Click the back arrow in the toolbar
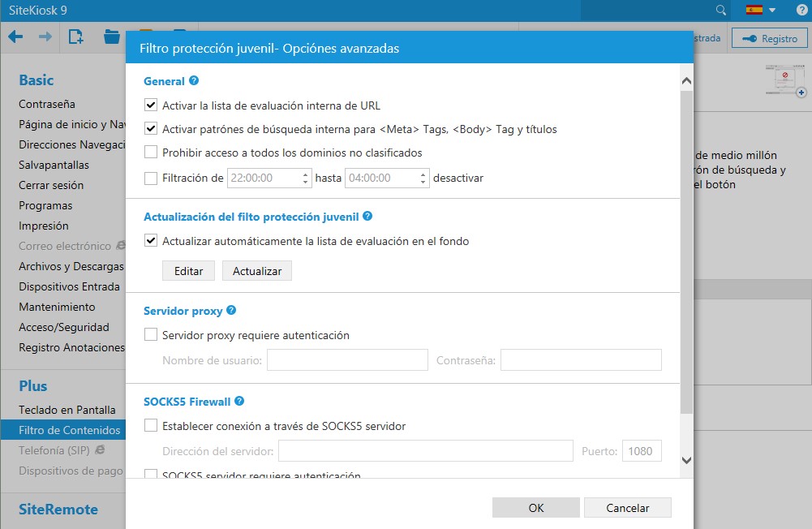Viewport: 812px width, 529px height. pyautogui.click(x=15, y=37)
